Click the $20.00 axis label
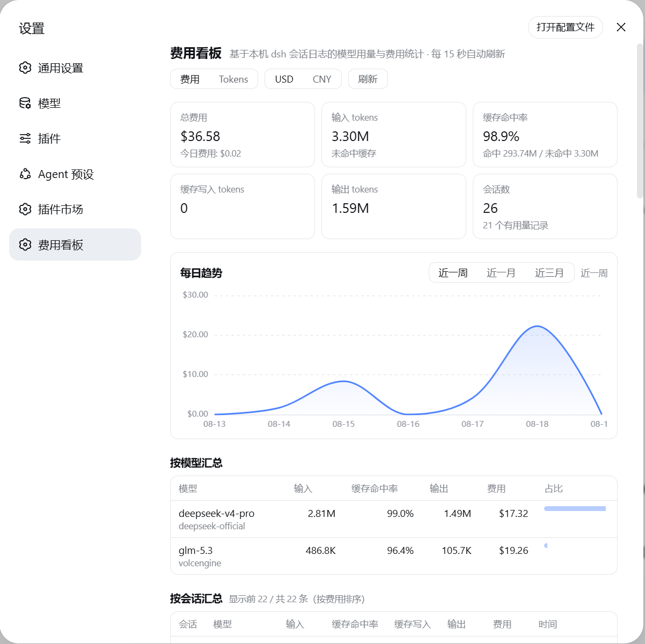The width and height of the screenshot is (645, 644). tap(195, 335)
